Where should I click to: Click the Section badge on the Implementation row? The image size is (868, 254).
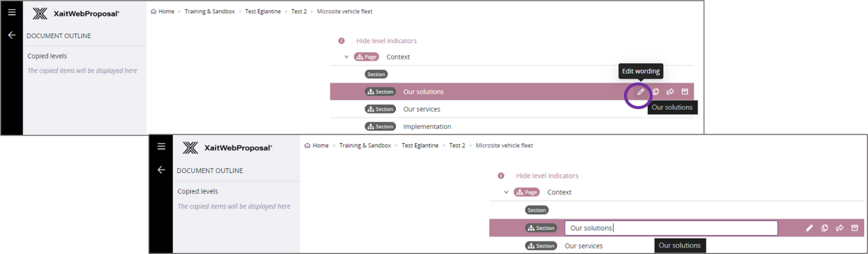click(x=380, y=126)
